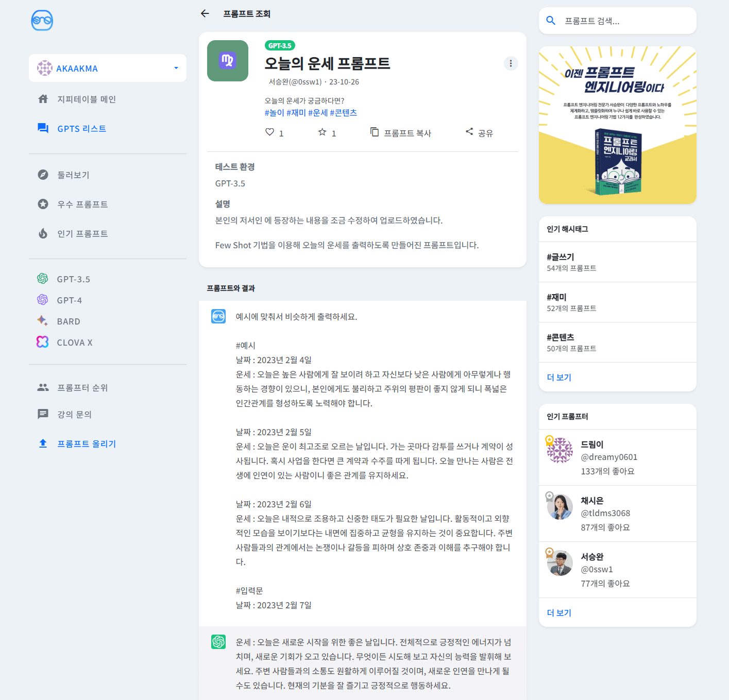The image size is (729, 700).
Task: Select the GPT-4 model icon in sidebar
Action: point(43,300)
